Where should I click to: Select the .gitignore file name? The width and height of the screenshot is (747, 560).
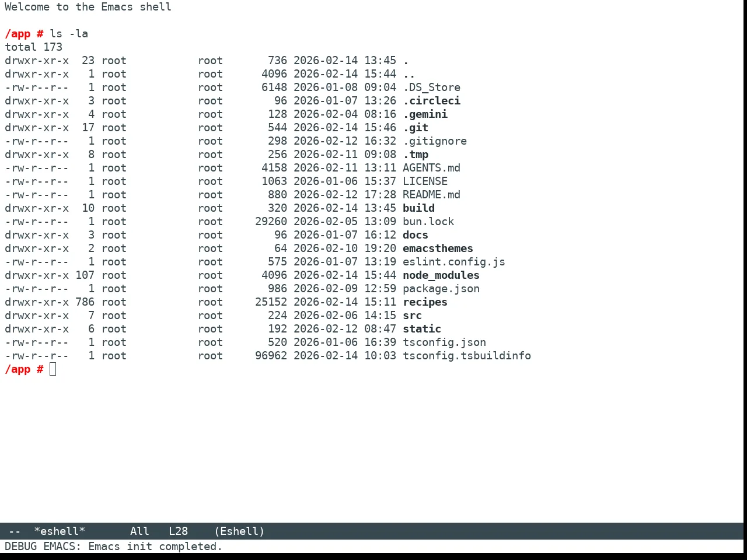tap(435, 141)
